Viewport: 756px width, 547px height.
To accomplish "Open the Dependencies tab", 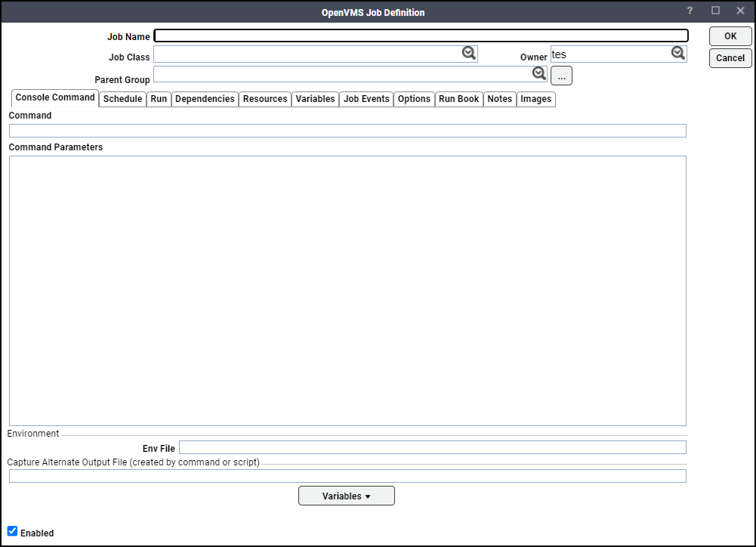I will pos(205,99).
